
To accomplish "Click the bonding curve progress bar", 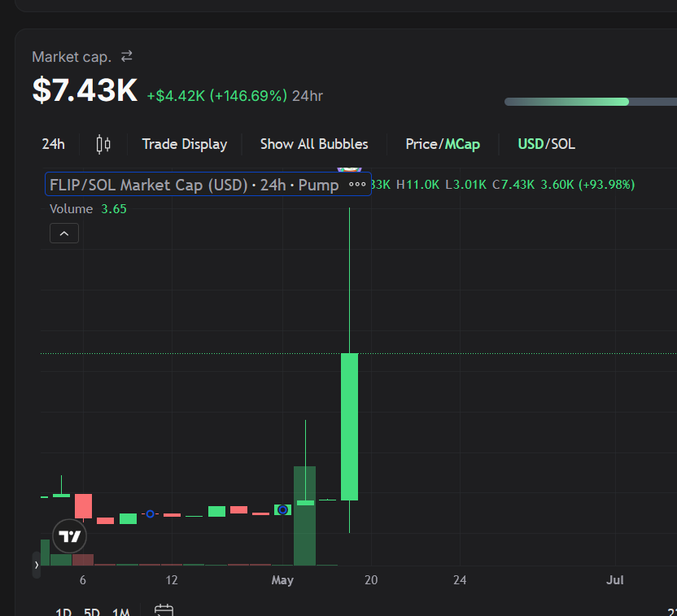I will click(x=591, y=102).
